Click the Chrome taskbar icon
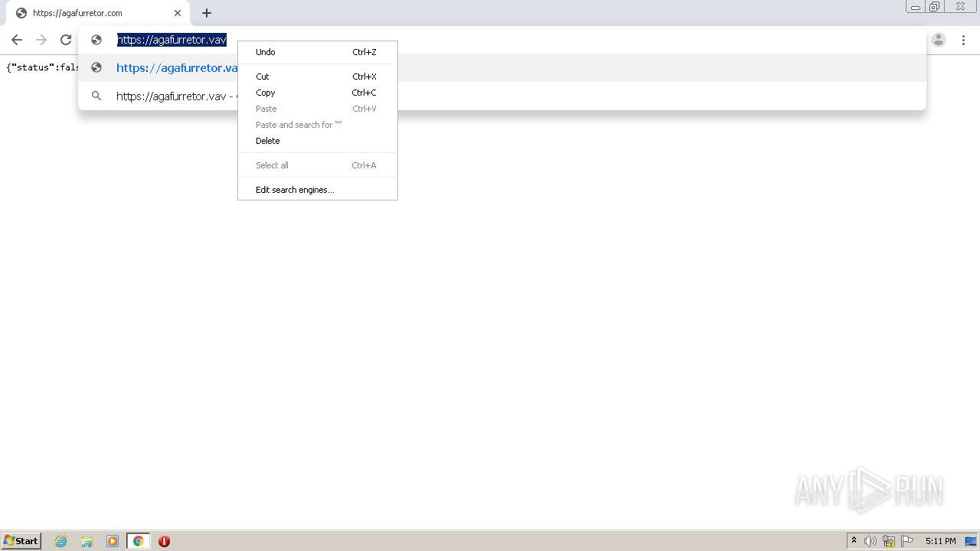The image size is (980, 551). coord(138,541)
